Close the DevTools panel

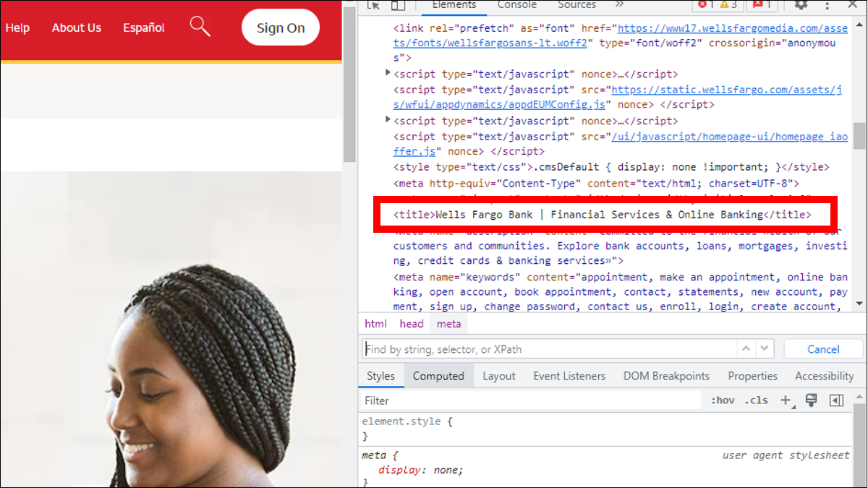click(854, 5)
